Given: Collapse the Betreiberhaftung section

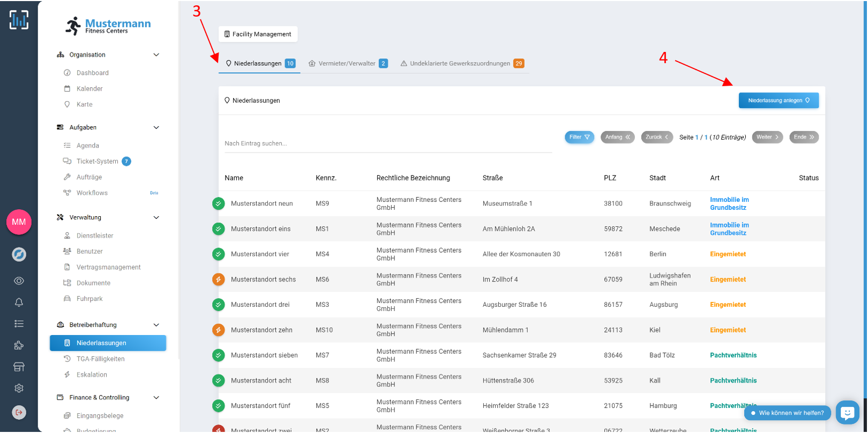Looking at the screenshot, I should tap(156, 325).
